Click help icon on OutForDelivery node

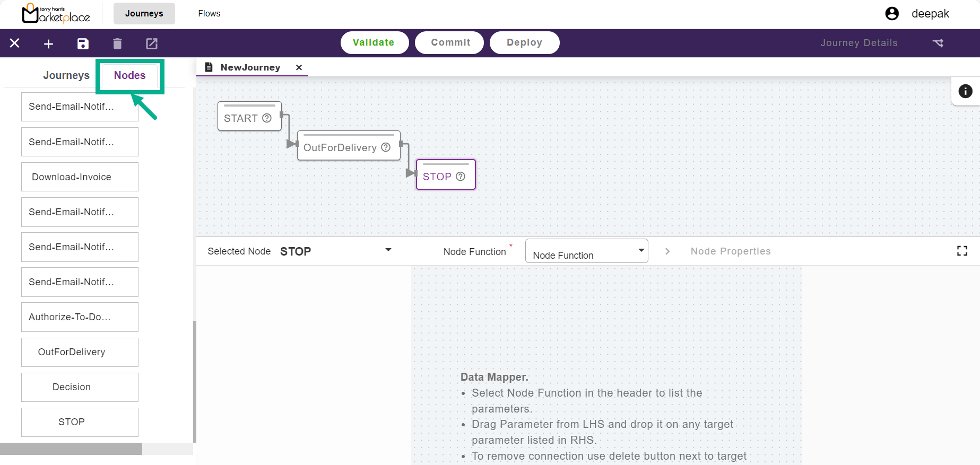[386, 147]
